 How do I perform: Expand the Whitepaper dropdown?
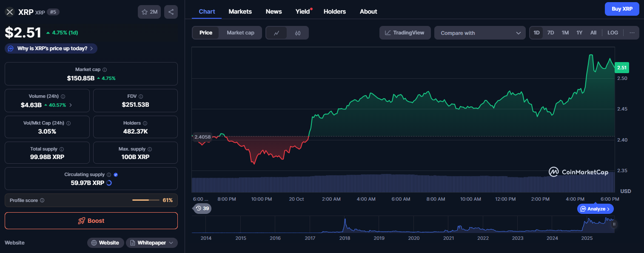coord(152,243)
